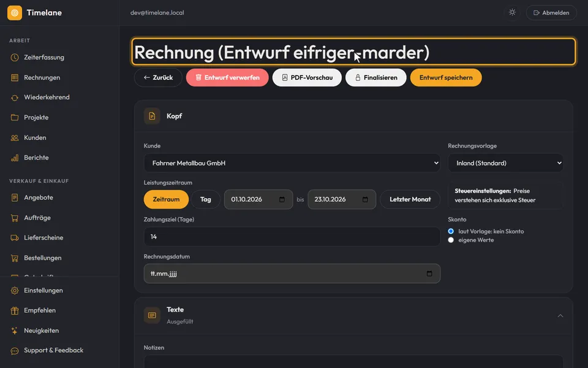Click the Neuigkeiten sparkle icon

pyautogui.click(x=15, y=331)
